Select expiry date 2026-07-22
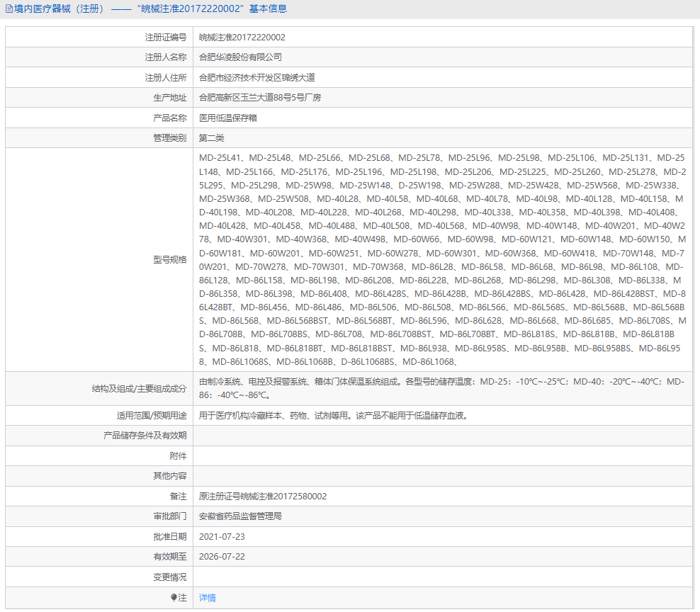Viewport: 700px width, 612px height. (x=222, y=557)
